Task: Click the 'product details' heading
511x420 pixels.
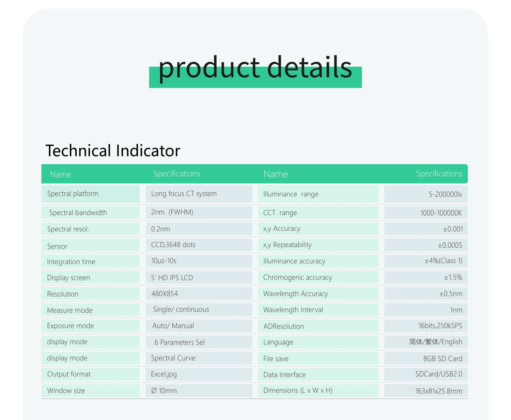Action: coord(255,68)
